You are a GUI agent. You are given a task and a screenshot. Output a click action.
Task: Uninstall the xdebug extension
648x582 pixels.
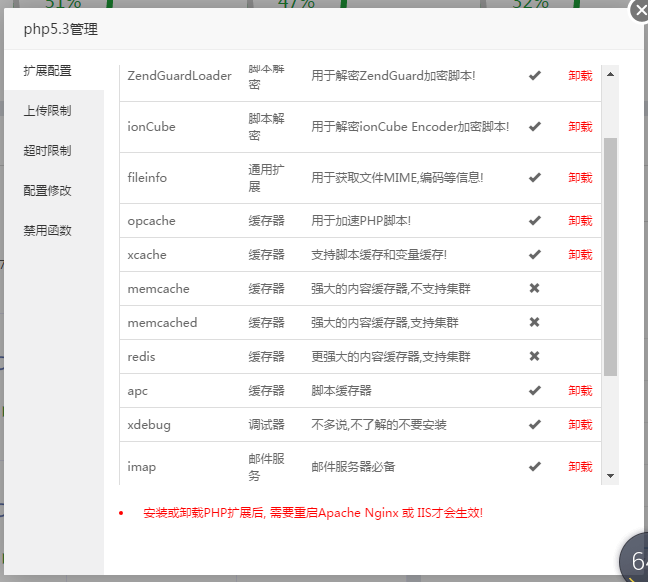[x=580, y=425]
